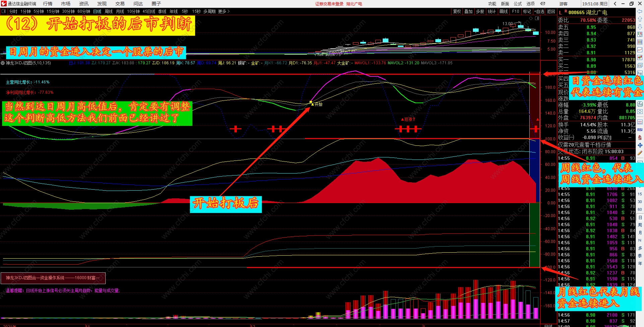Click the L marker beside stock code
644x327 pixels.
pos(560,12)
